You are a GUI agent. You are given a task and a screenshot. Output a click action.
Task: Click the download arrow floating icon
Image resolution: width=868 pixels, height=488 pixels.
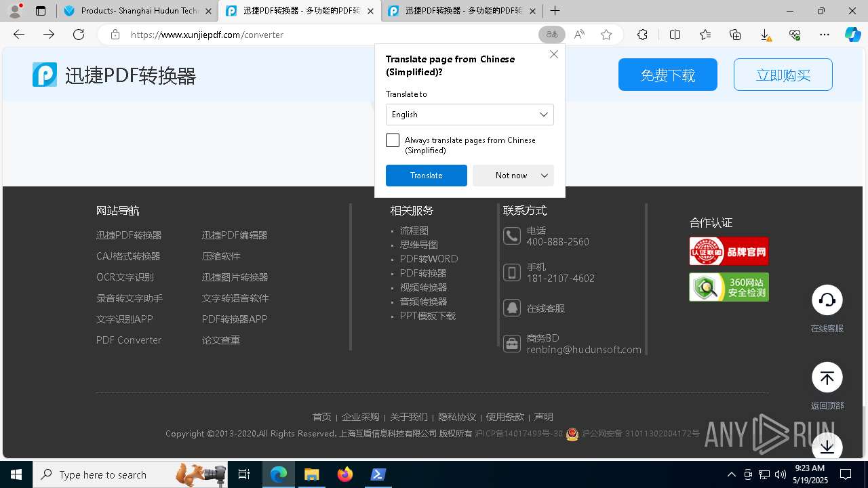(827, 447)
